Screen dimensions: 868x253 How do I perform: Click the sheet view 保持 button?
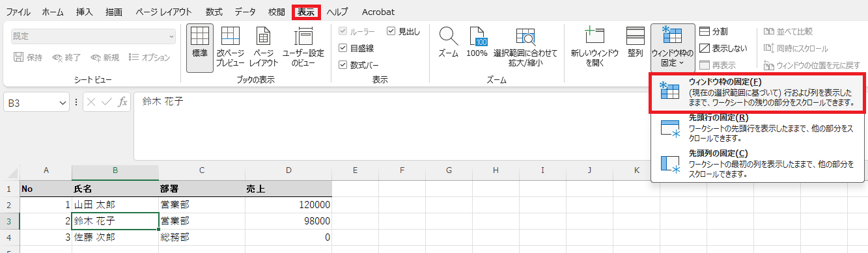click(x=28, y=57)
